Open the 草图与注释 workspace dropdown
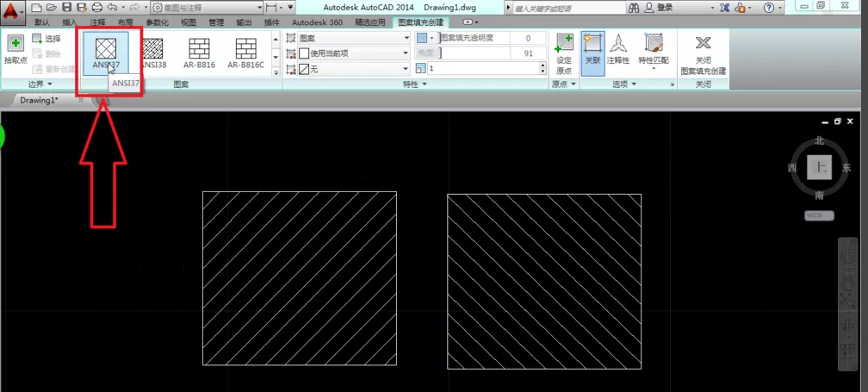 coord(207,8)
